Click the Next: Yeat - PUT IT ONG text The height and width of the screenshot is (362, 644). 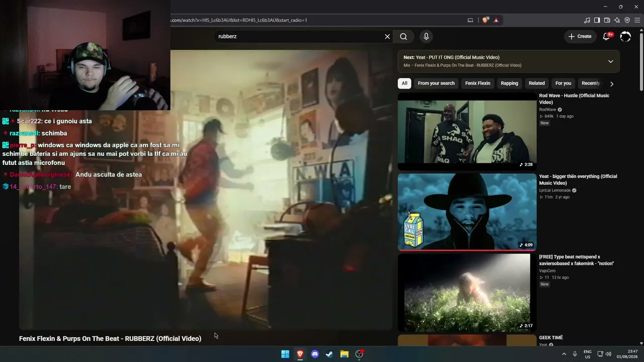click(x=451, y=57)
